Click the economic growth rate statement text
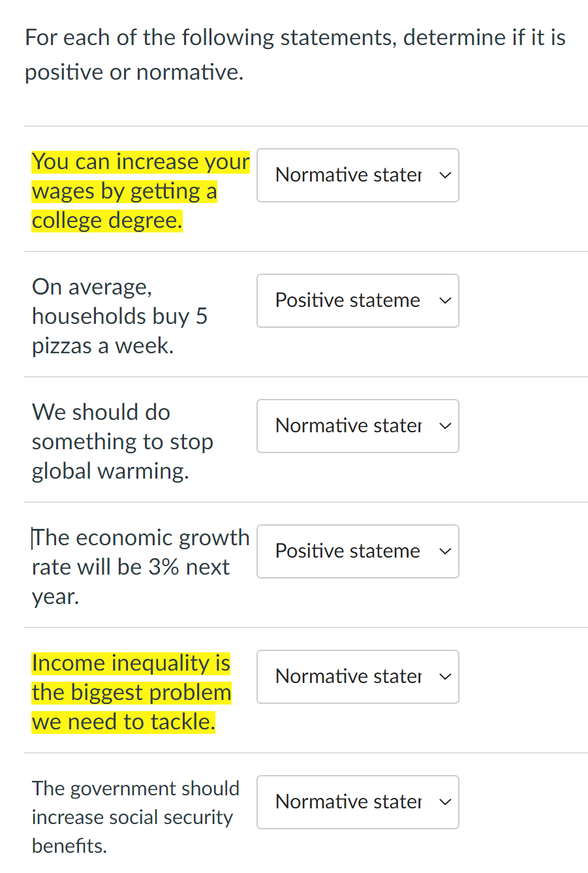Image resolution: width=588 pixels, height=873 pixels. 140,566
